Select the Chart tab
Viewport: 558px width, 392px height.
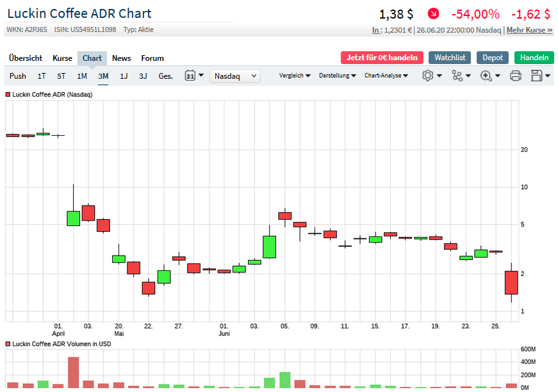pyautogui.click(x=92, y=58)
